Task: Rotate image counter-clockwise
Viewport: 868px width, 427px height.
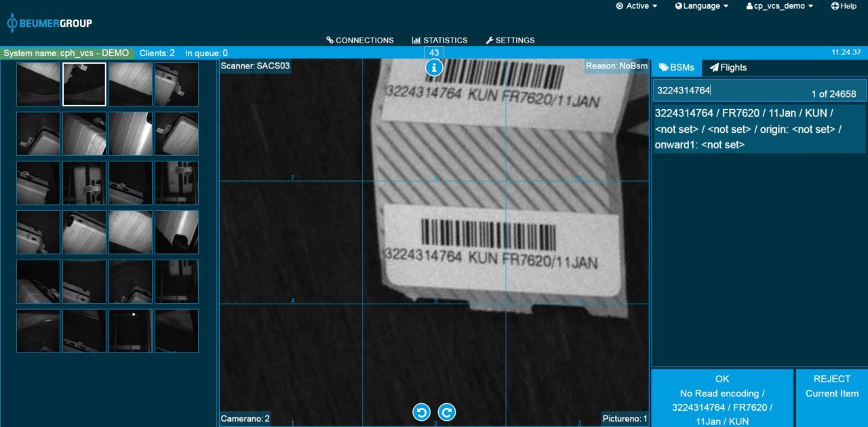Action: click(x=421, y=412)
